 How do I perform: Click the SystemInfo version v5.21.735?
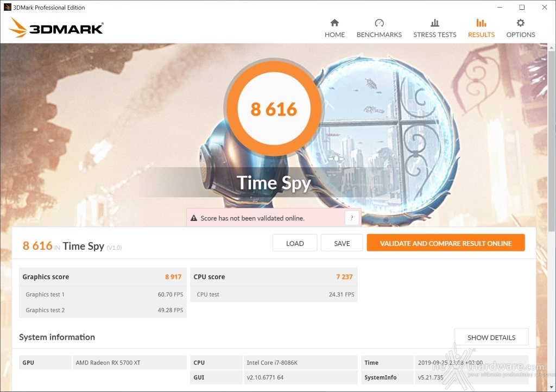click(431, 377)
